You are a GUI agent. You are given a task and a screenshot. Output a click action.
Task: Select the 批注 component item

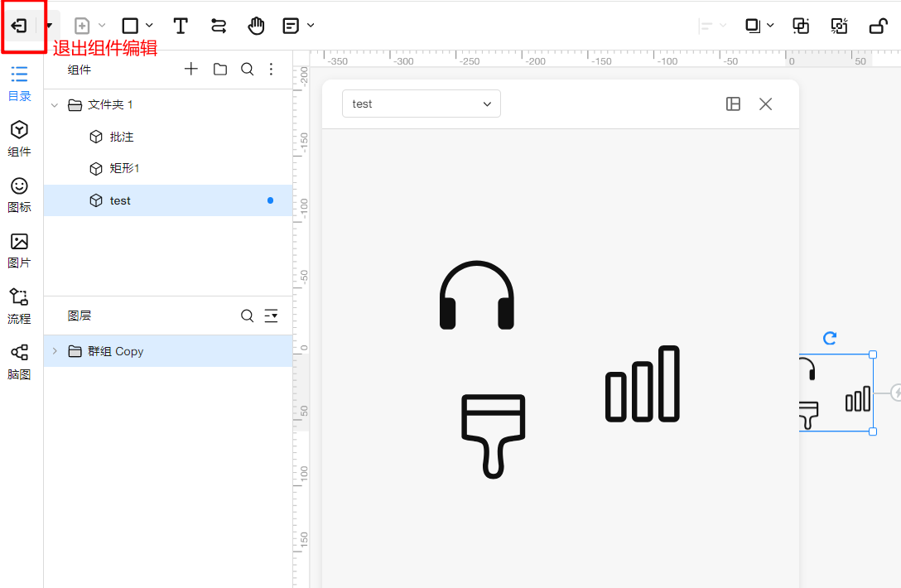click(x=121, y=137)
